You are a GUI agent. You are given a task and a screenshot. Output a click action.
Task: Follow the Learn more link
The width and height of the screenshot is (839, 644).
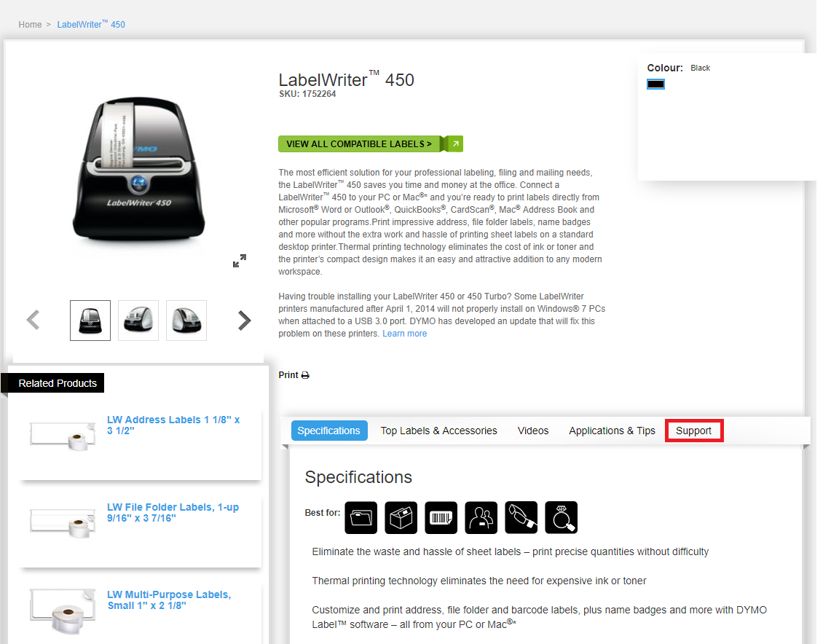click(404, 334)
